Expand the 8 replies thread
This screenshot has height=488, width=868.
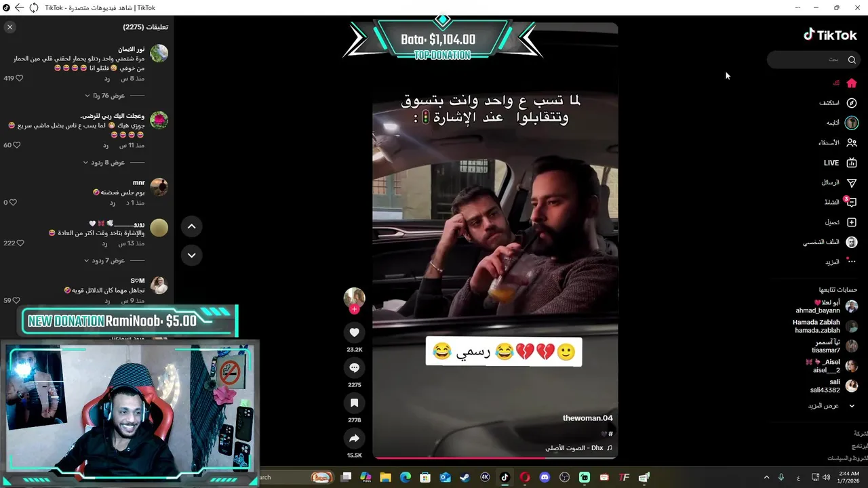[104, 163]
